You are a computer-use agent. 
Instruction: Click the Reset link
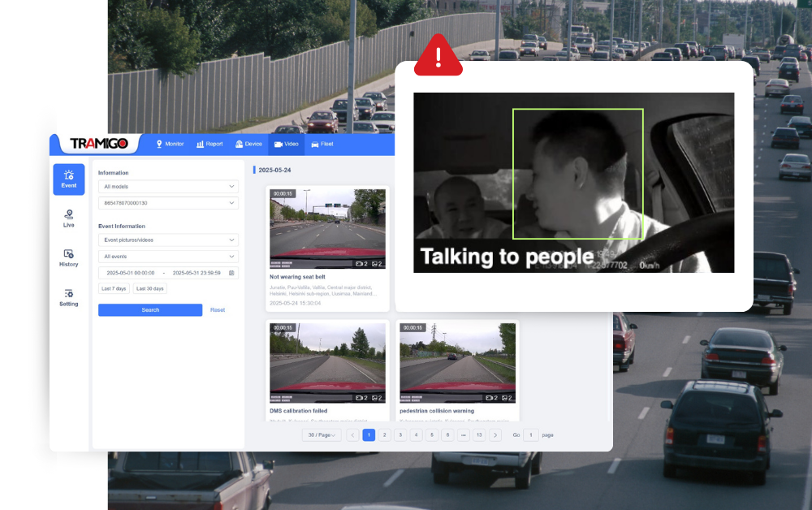tap(218, 309)
